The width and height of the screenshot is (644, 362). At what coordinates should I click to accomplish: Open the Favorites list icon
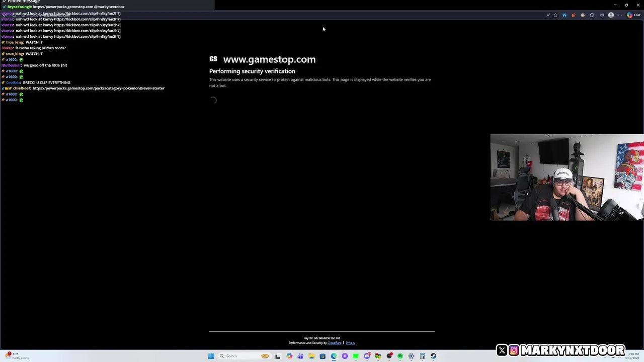tap(602, 15)
